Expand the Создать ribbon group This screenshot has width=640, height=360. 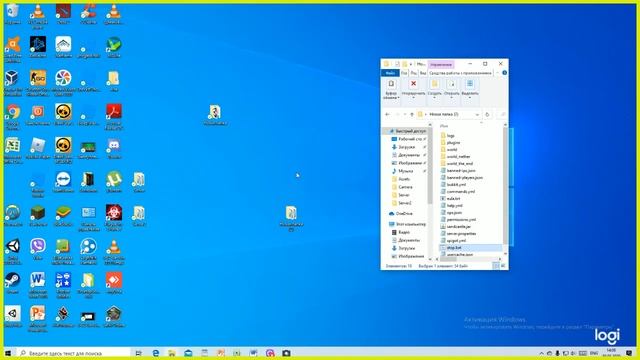tap(434, 89)
